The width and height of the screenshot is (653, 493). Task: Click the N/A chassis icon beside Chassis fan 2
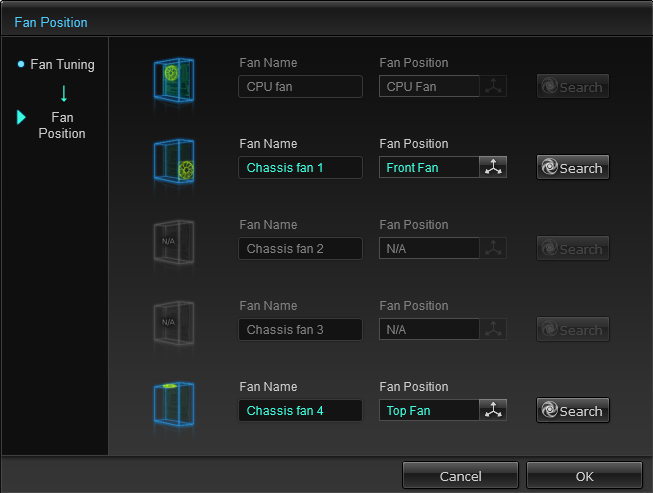coord(174,242)
